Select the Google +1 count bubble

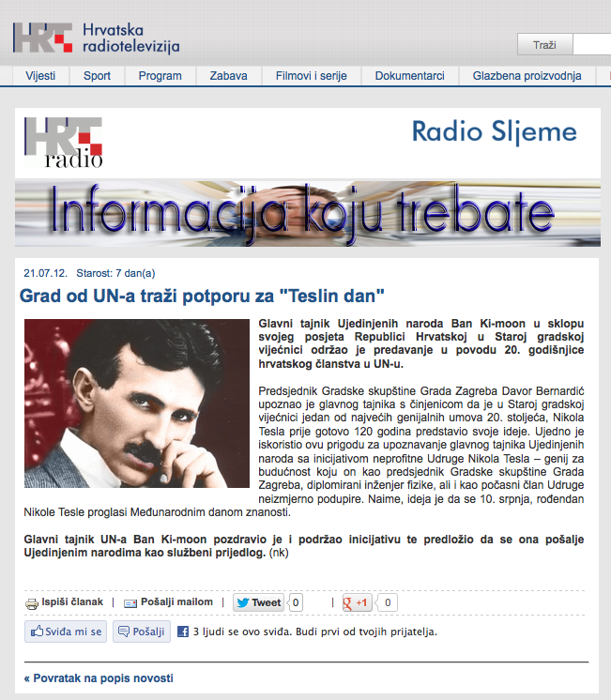tap(387, 602)
